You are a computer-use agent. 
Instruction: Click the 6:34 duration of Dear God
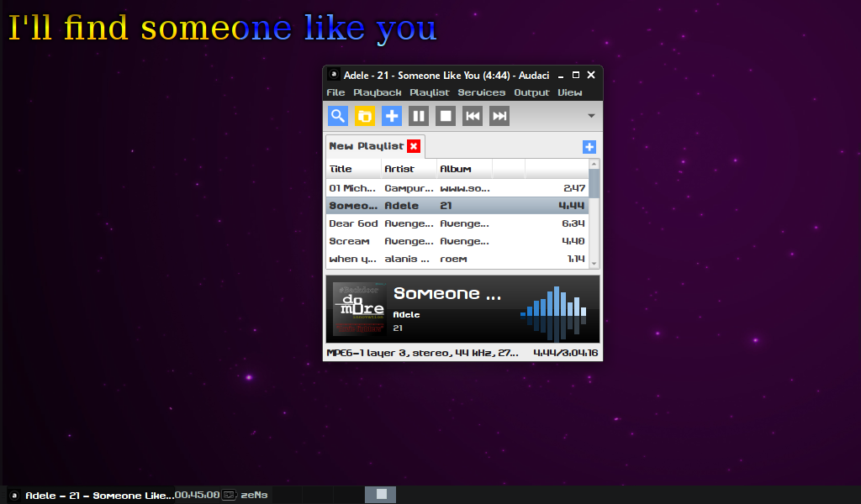[x=573, y=223]
